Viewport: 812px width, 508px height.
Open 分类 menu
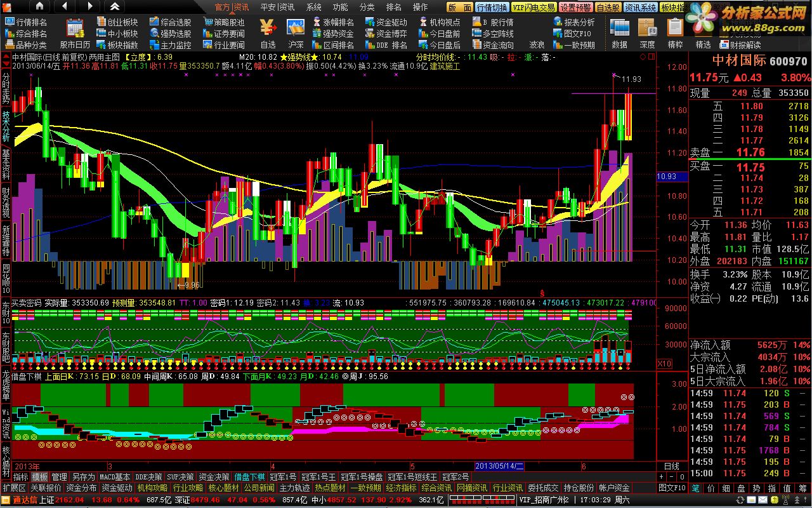(367, 7)
